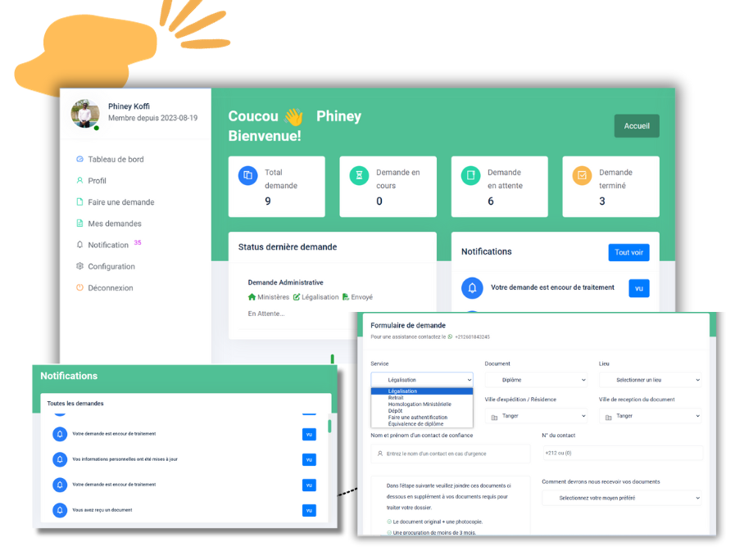
Task: Go to 'Mes demandes' in sidebar
Action: pyautogui.click(x=114, y=224)
